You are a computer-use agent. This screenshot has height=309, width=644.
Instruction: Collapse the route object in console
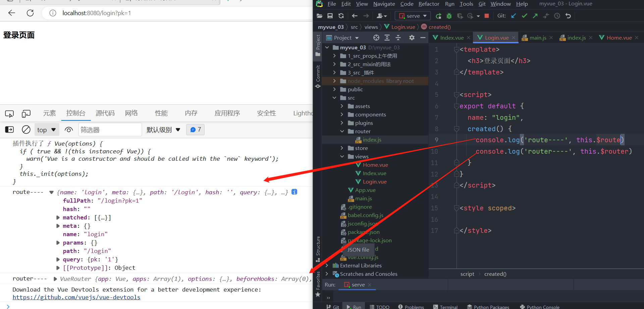click(51, 192)
